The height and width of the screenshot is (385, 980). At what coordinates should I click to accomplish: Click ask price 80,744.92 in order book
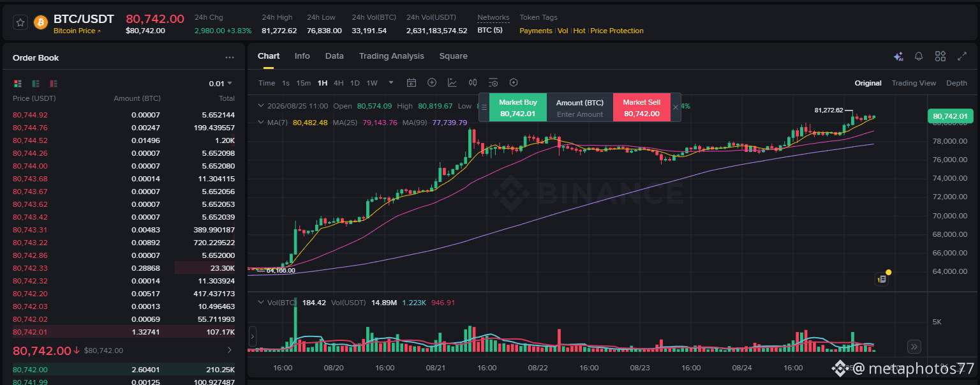click(30, 115)
